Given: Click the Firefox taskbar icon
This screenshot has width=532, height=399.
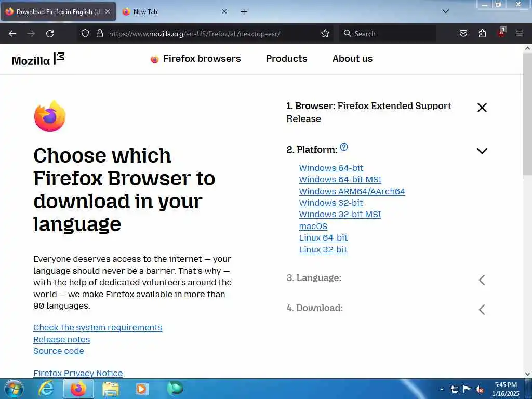Looking at the screenshot, I should [x=78, y=389].
